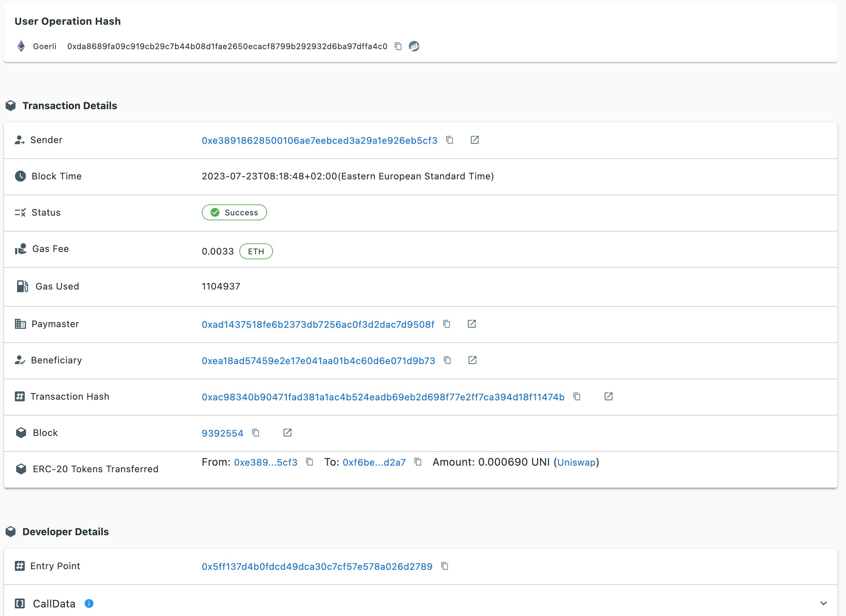Click the Block Time clock icon

[x=20, y=176]
